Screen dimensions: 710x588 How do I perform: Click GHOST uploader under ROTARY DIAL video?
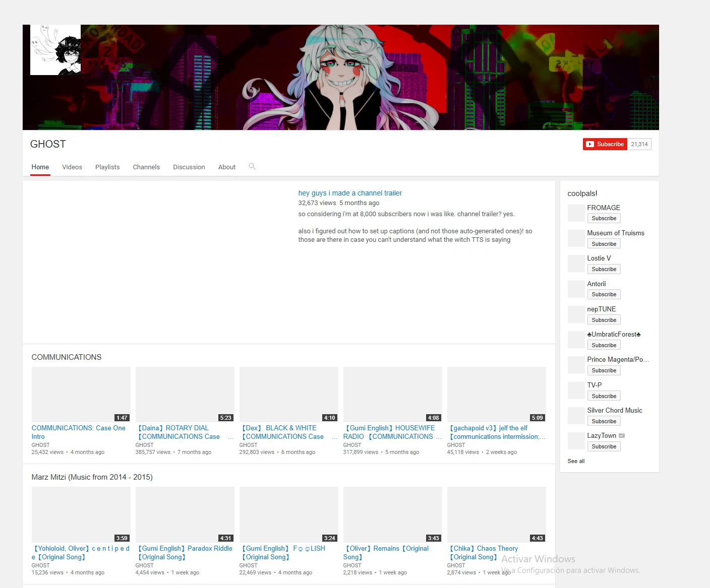coord(144,445)
